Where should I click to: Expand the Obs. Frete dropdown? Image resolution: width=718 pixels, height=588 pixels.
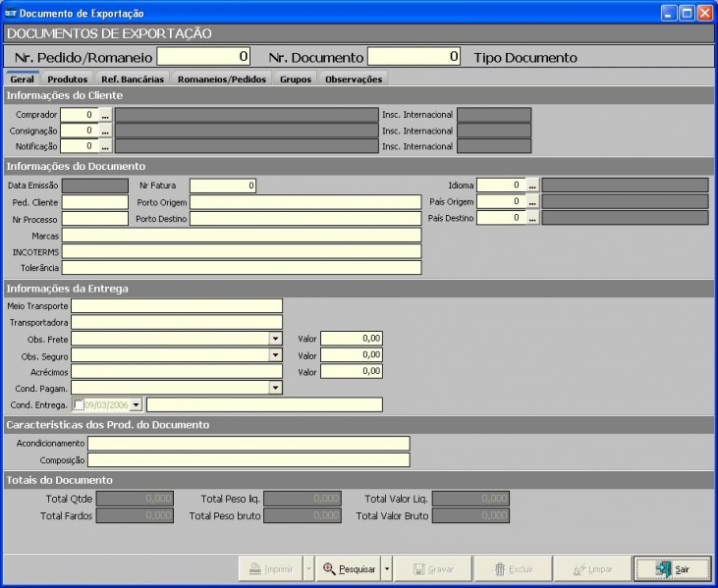275,339
